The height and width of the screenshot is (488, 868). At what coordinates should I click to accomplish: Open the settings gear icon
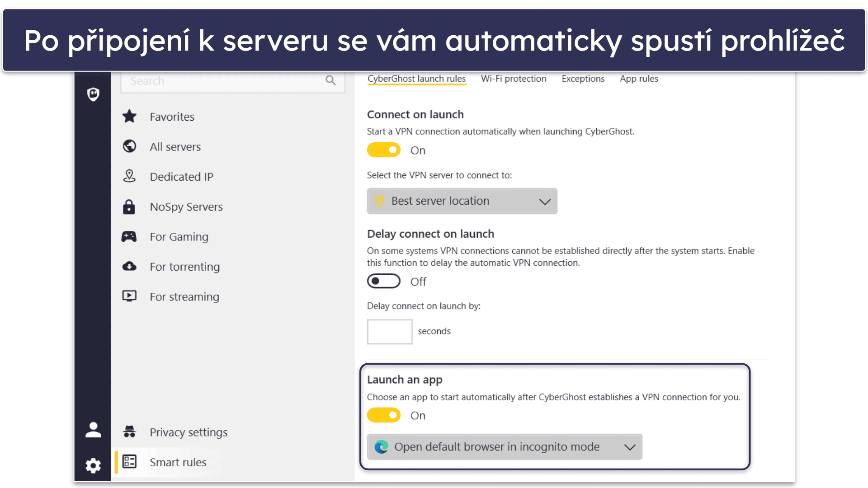pyautogui.click(x=93, y=465)
